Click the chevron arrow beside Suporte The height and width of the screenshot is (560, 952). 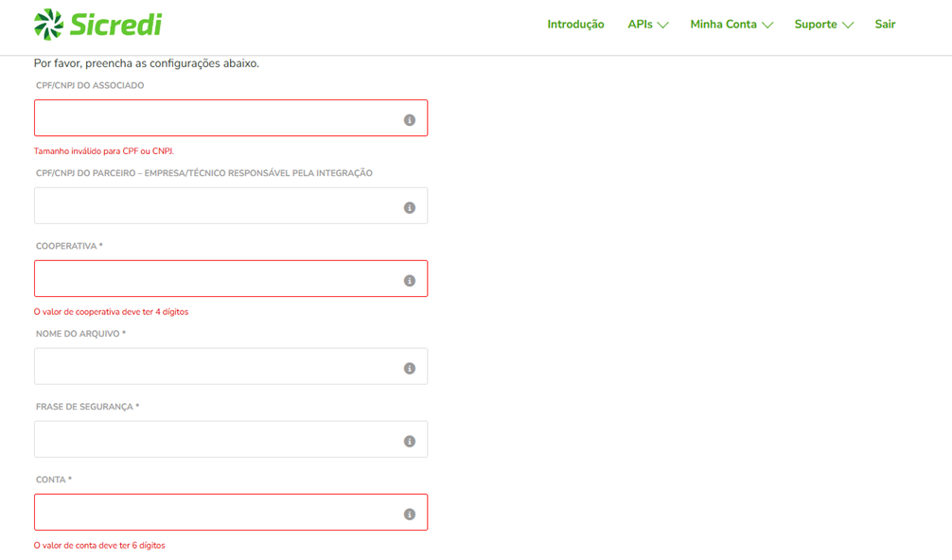[x=848, y=26]
